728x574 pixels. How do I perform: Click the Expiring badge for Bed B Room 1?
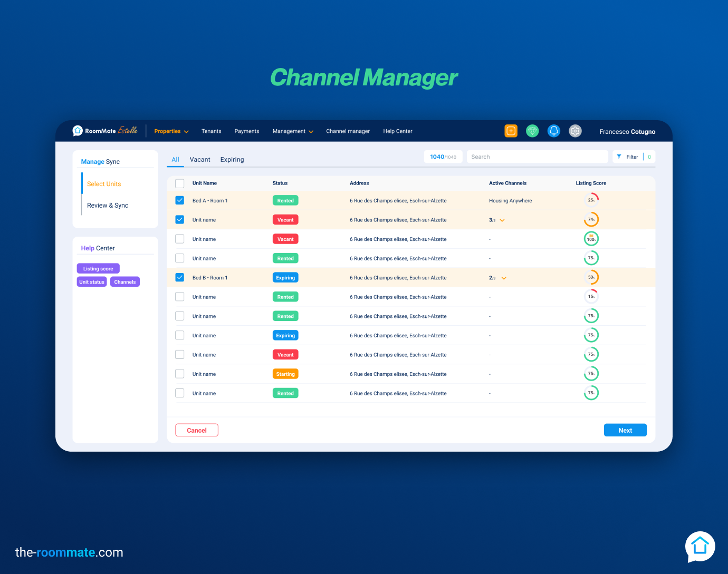285,277
